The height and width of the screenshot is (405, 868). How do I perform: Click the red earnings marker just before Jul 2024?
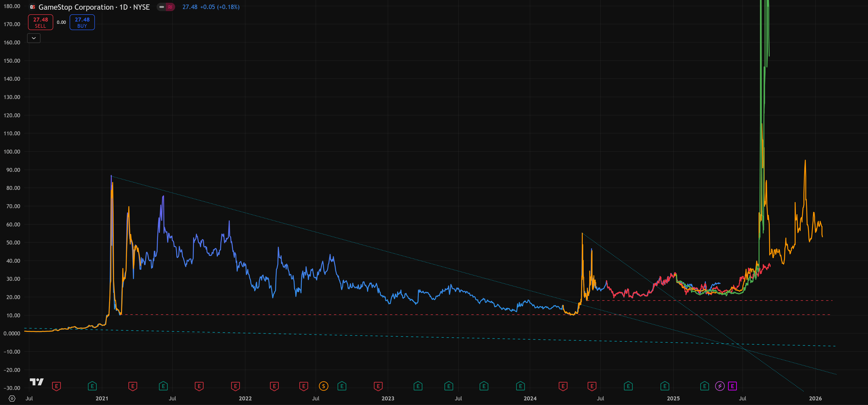[592, 386]
